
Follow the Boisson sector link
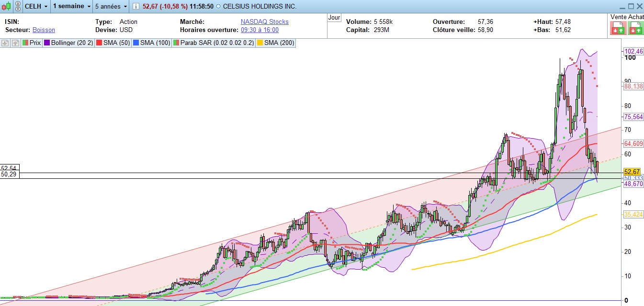point(44,30)
